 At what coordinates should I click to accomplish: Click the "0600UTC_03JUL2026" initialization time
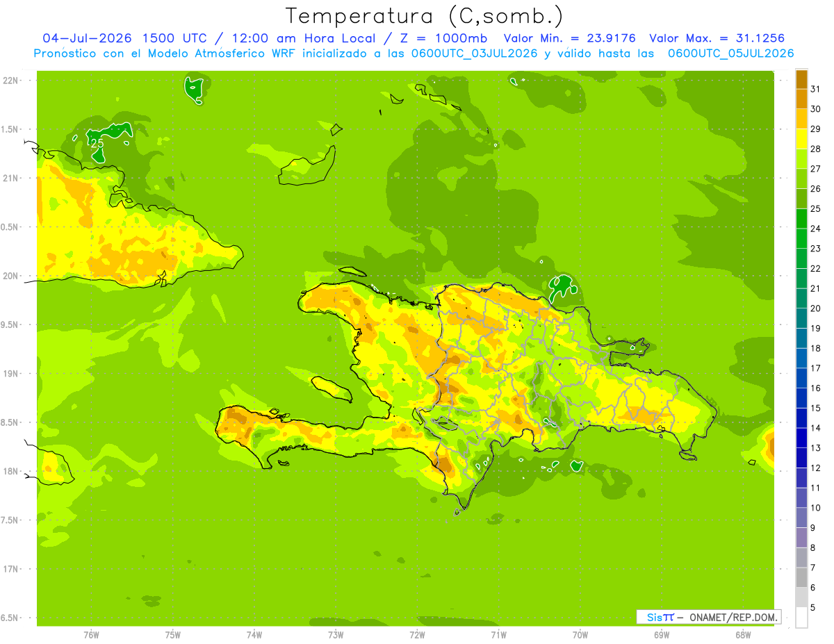473,53
